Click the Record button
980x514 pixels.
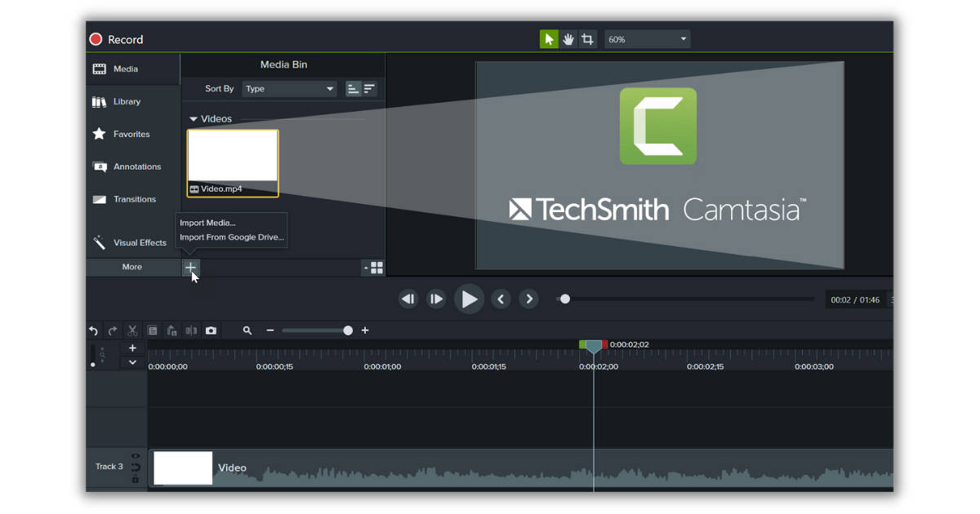point(115,38)
